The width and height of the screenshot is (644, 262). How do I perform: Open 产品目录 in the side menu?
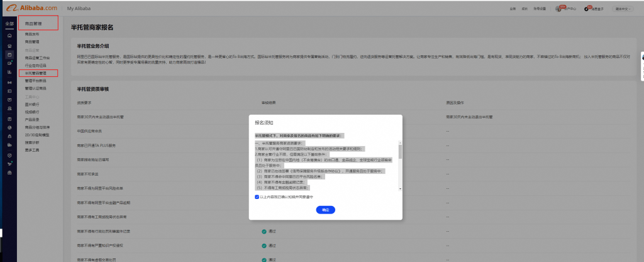pos(32,120)
